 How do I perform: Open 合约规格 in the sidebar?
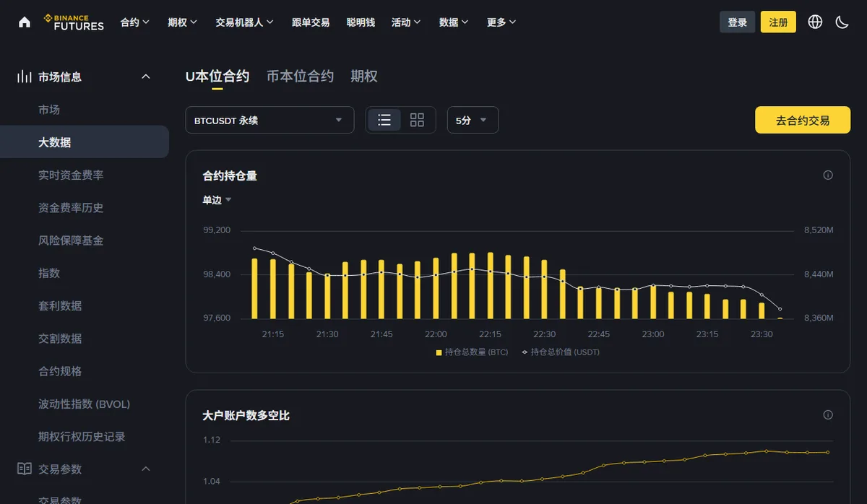[60, 371]
